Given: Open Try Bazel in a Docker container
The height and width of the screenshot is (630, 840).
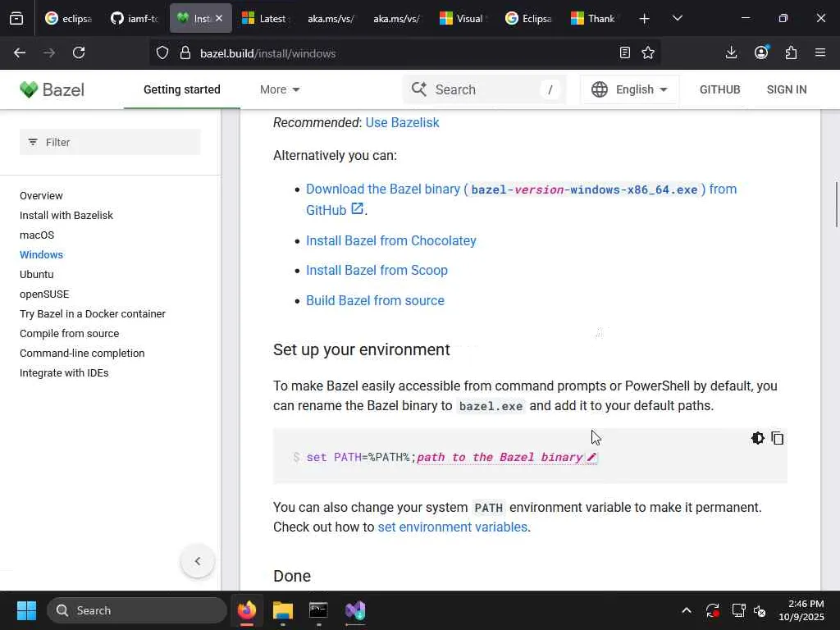Looking at the screenshot, I should [x=93, y=314].
